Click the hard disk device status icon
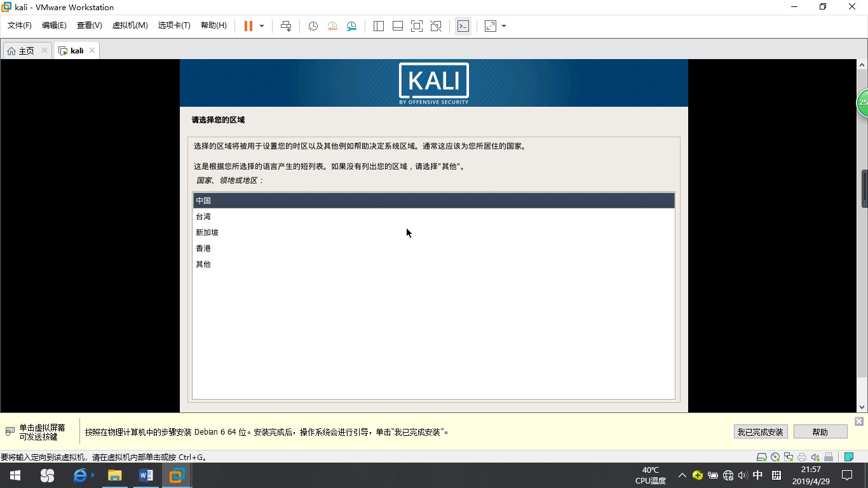Screen dimensions: 868x488 click(762, 457)
